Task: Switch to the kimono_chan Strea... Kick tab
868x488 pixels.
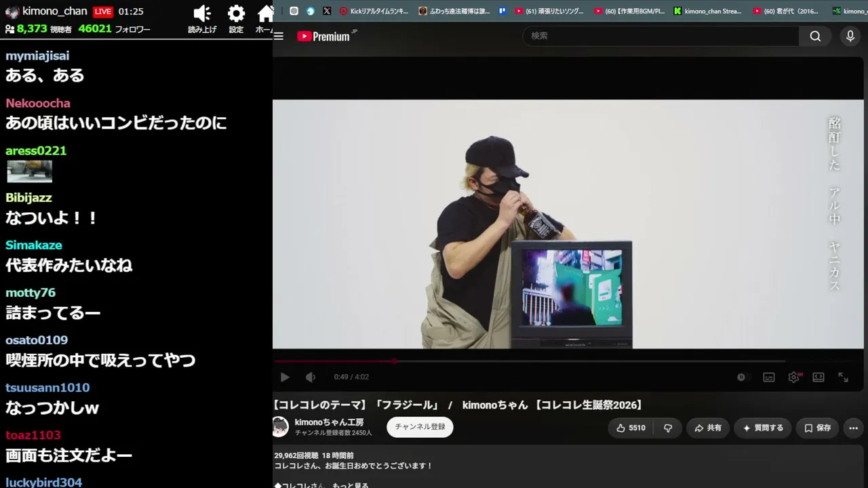Action: [708, 11]
